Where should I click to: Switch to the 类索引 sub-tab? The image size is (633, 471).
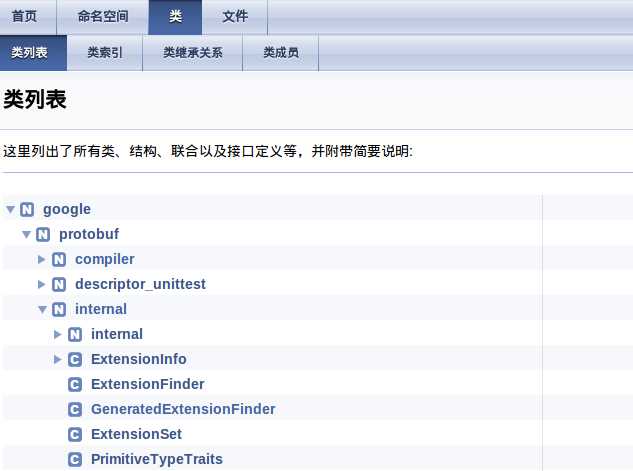pyautogui.click(x=105, y=53)
